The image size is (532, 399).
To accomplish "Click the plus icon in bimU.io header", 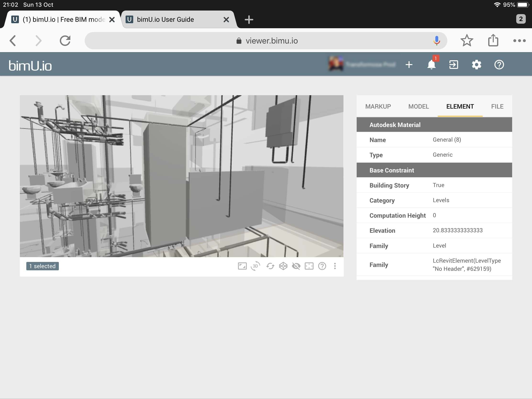I will click(x=409, y=64).
